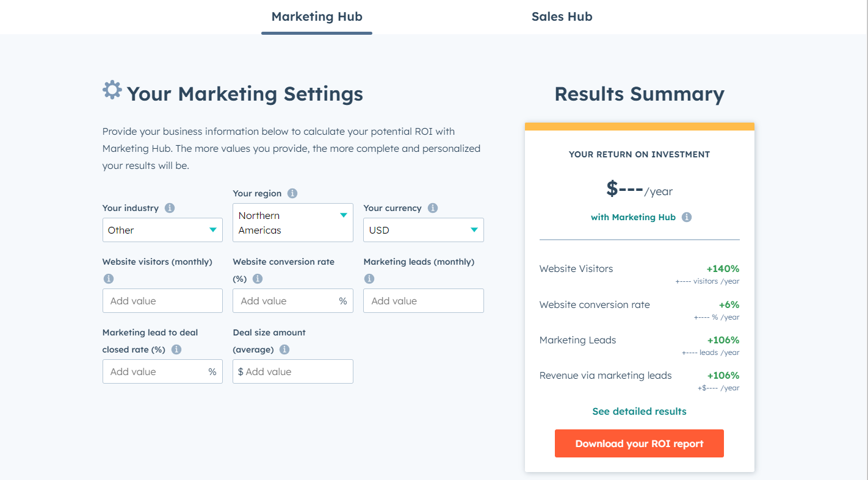Open the Your industry dropdown showing Other
This screenshot has height=480, width=868.
[162, 230]
